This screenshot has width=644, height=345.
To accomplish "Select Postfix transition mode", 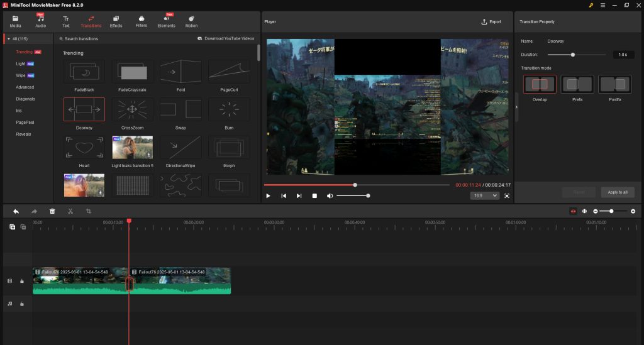I will 615,84.
